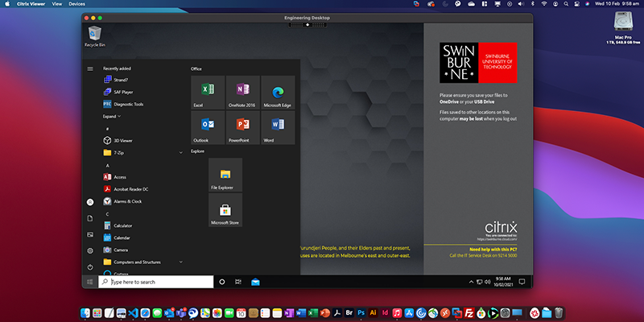Open the Outlook tile

point(208,127)
